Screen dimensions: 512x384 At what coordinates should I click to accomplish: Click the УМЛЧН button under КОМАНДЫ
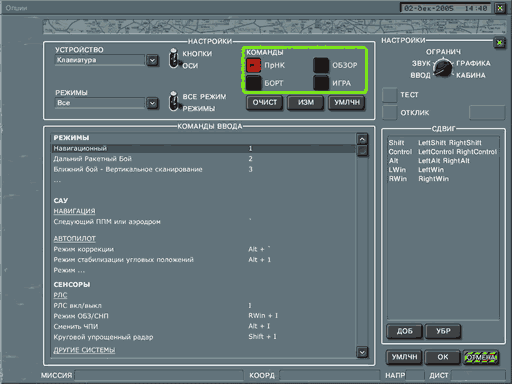(347, 102)
